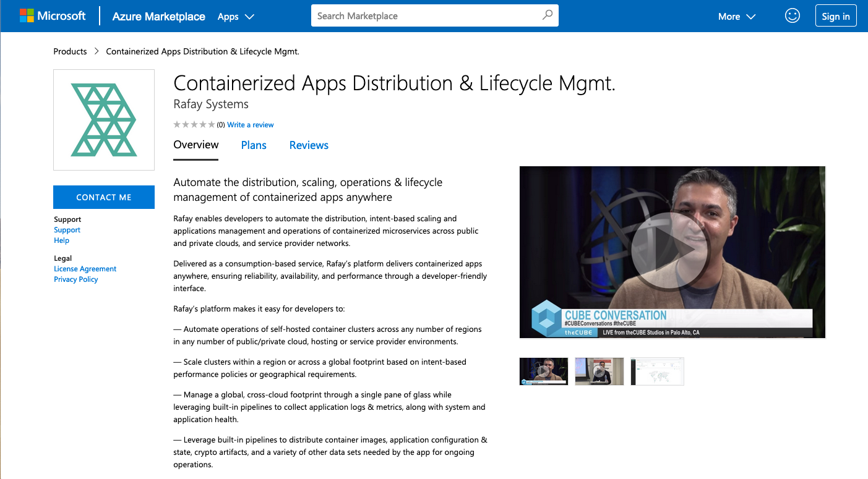Image resolution: width=868 pixels, height=479 pixels.
Task: Open the Azure Marketplace home link
Action: 158,17
